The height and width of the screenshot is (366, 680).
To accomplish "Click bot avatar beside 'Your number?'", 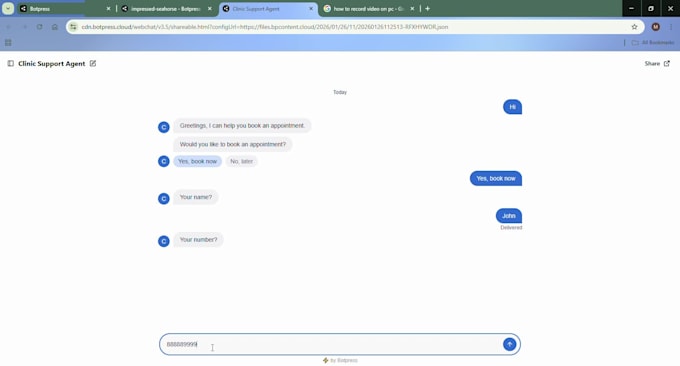I will [163, 241].
